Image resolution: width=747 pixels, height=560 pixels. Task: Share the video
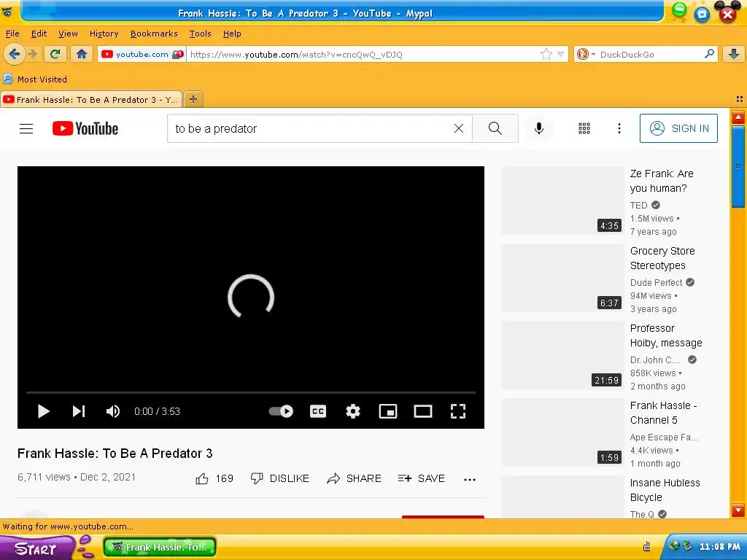pyautogui.click(x=354, y=478)
